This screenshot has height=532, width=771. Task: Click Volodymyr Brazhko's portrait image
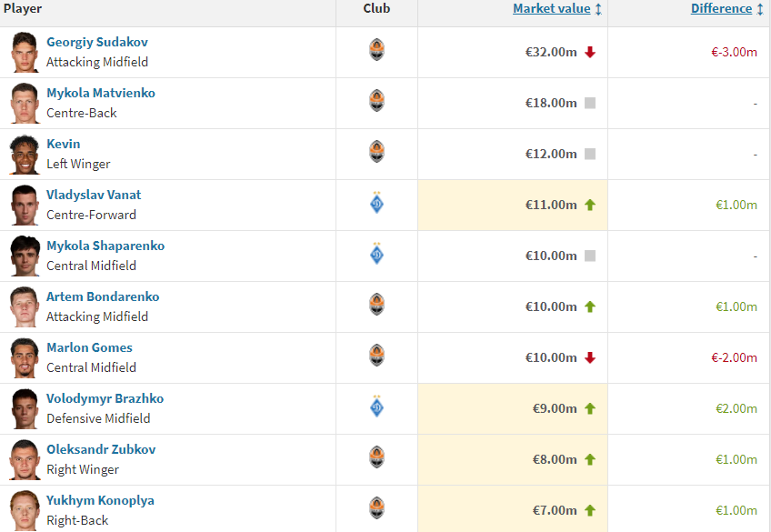(25, 408)
